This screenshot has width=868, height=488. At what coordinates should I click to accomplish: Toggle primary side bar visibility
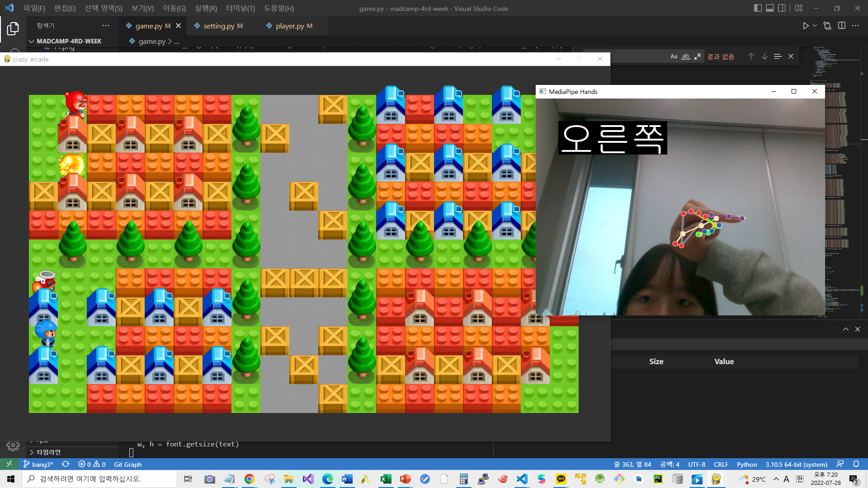(x=758, y=8)
